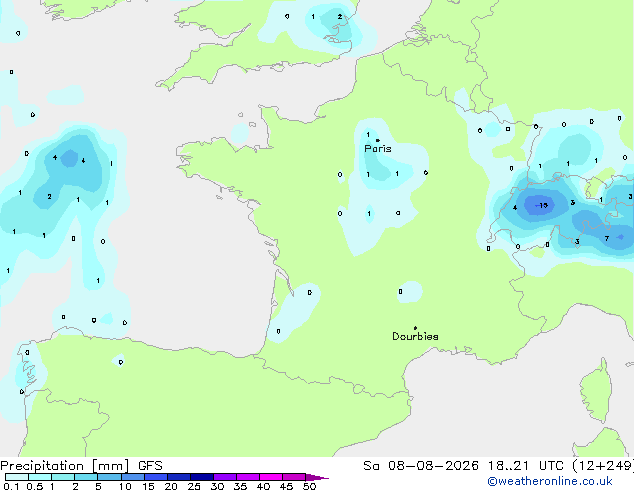The width and height of the screenshot is (634, 490).
Task: Select the 5–10 mm legend color swatch
Action: (109, 477)
